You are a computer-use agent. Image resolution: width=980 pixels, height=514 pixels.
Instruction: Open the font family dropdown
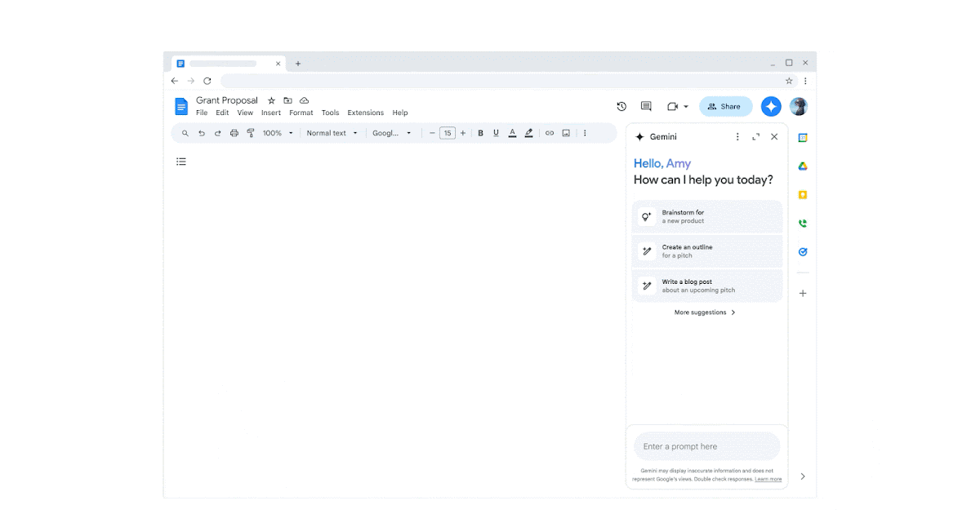(392, 133)
